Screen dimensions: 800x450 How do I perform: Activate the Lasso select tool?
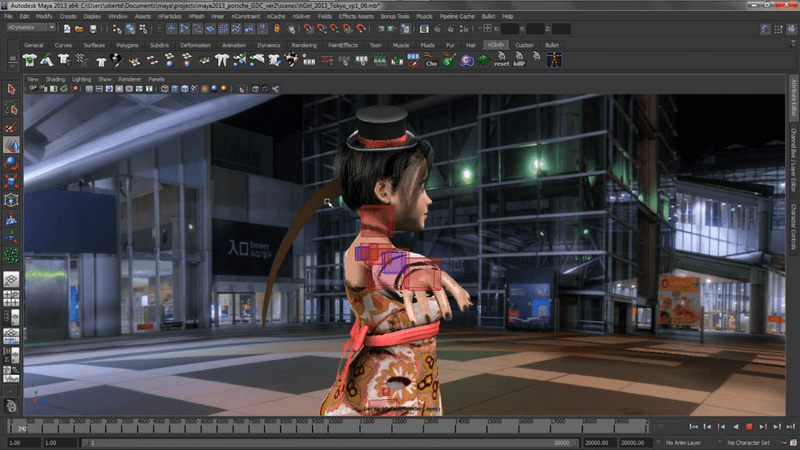(x=11, y=109)
